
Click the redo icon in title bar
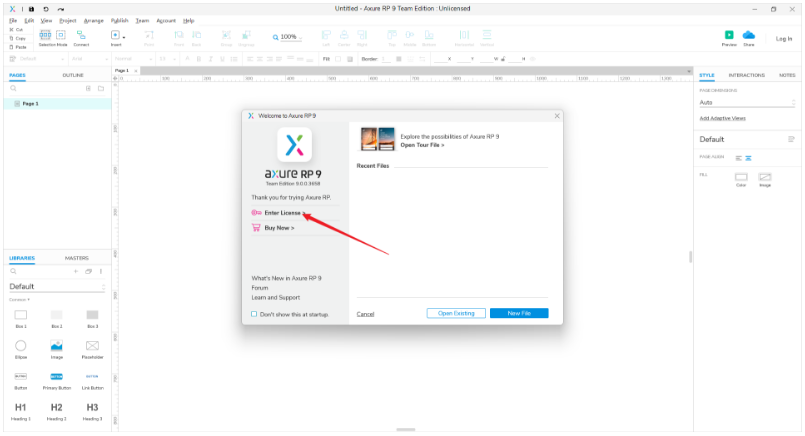(x=61, y=9)
